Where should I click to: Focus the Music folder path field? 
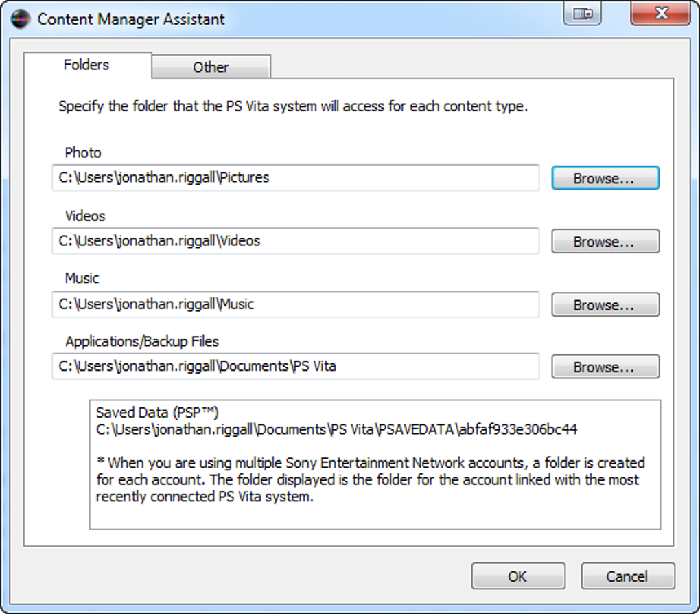click(295, 304)
